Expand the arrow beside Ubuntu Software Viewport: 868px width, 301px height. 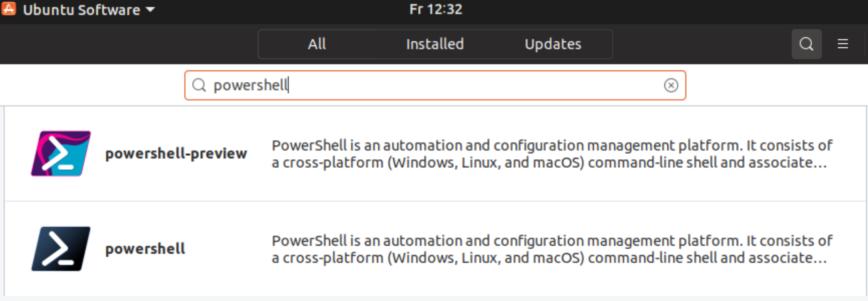pos(150,10)
